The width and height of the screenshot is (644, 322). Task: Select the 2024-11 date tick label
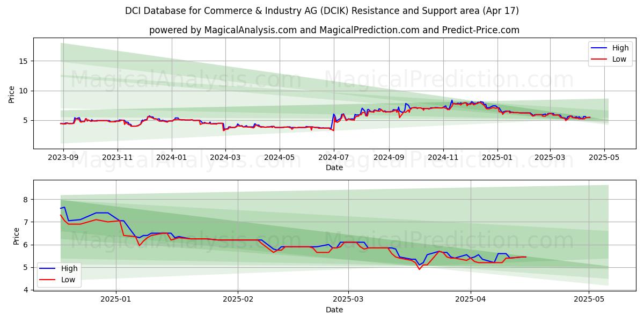443,157
